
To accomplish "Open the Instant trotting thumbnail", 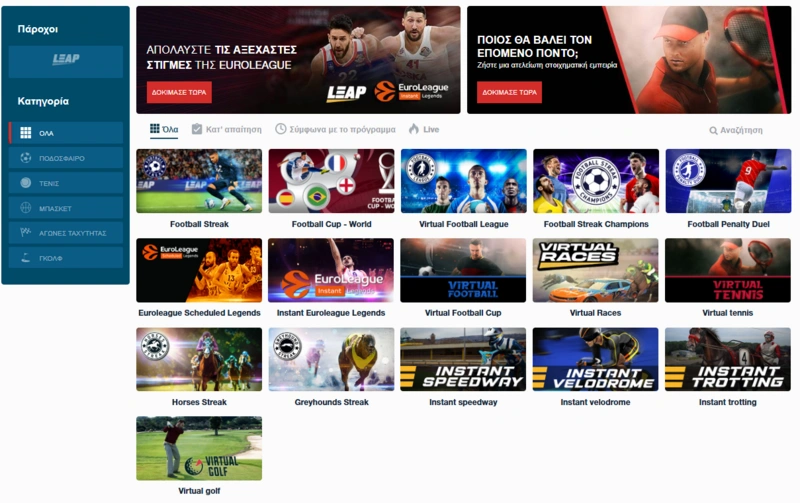I will 728,359.
